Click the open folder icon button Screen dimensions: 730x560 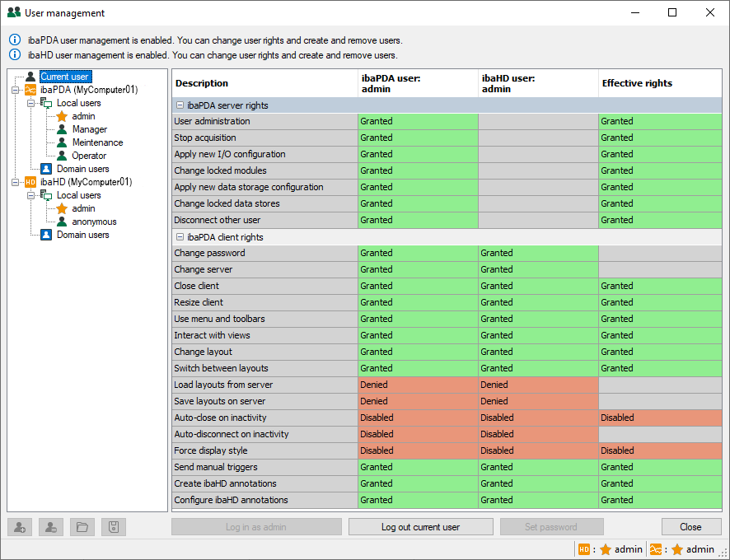(x=82, y=527)
